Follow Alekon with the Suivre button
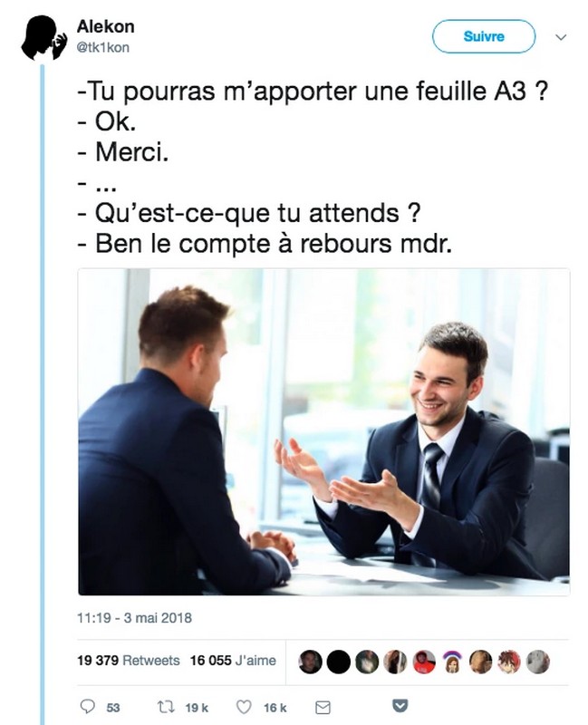 tap(484, 36)
